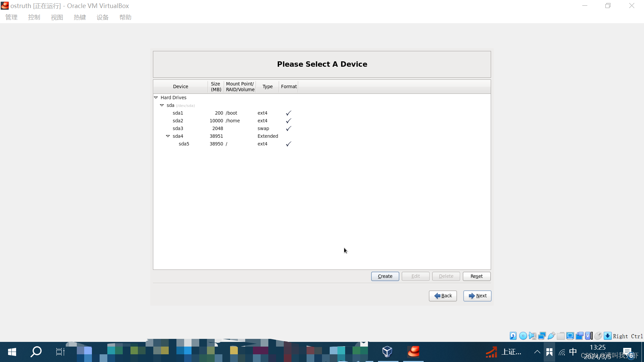Image resolution: width=644 pixels, height=362 pixels.
Task: Click the Next button to proceed
Action: 477,295
